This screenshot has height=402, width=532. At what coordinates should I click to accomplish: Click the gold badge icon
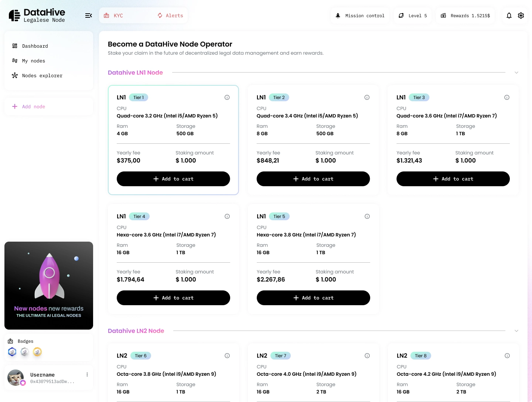coord(37,352)
